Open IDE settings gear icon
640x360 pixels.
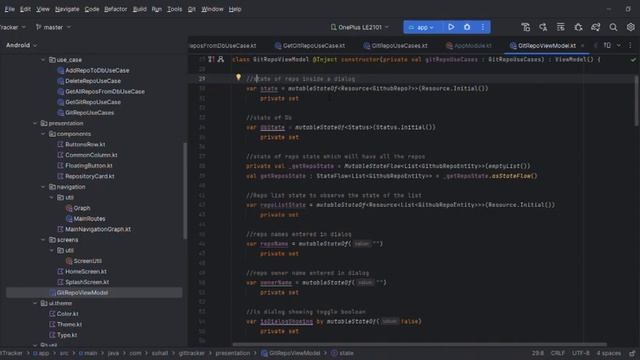(x=631, y=27)
